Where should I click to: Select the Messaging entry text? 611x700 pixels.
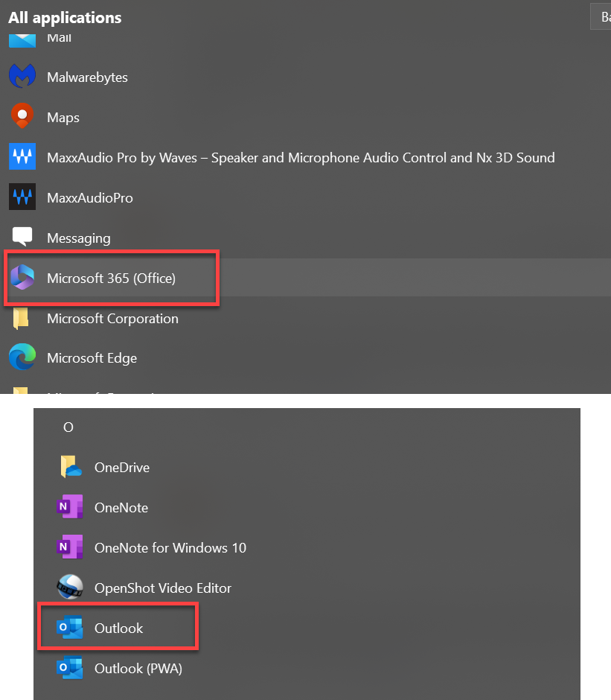point(79,238)
